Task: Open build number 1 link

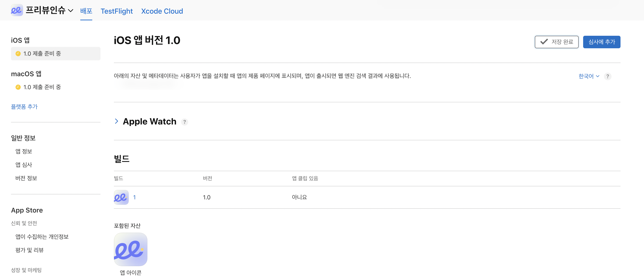Action: coord(134,197)
